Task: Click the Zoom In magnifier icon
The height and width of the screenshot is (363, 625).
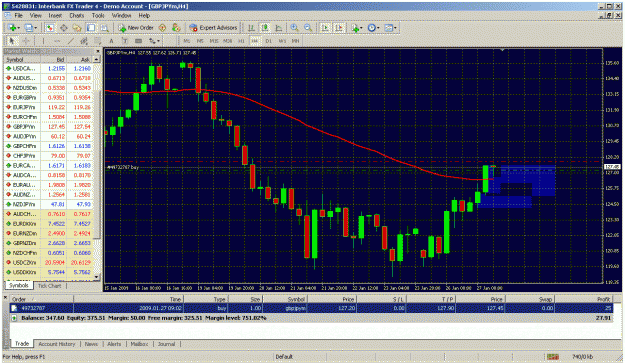Action: [294, 28]
